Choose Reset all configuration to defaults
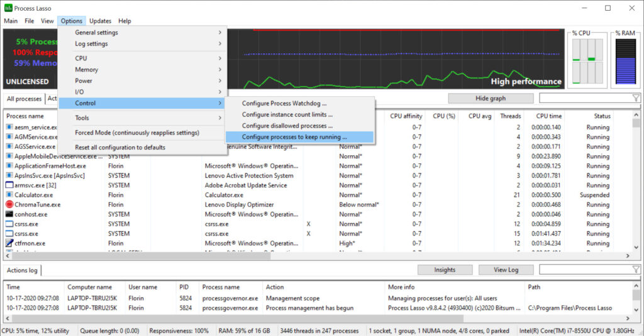Viewport: 644px width, 336px height. [143, 148]
